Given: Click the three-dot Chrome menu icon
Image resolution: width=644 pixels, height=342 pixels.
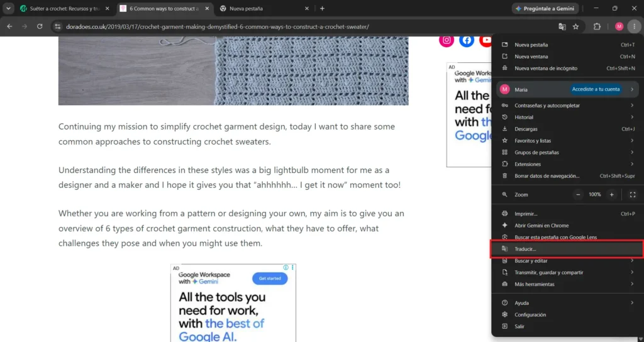Looking at the screenshot, I should point(634,26).
